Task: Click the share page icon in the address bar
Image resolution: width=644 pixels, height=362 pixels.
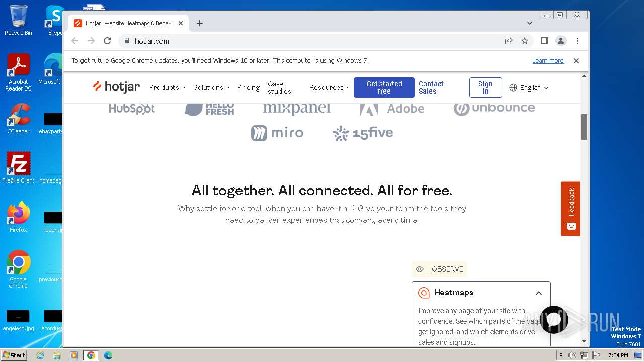Action: click(509, 41)
